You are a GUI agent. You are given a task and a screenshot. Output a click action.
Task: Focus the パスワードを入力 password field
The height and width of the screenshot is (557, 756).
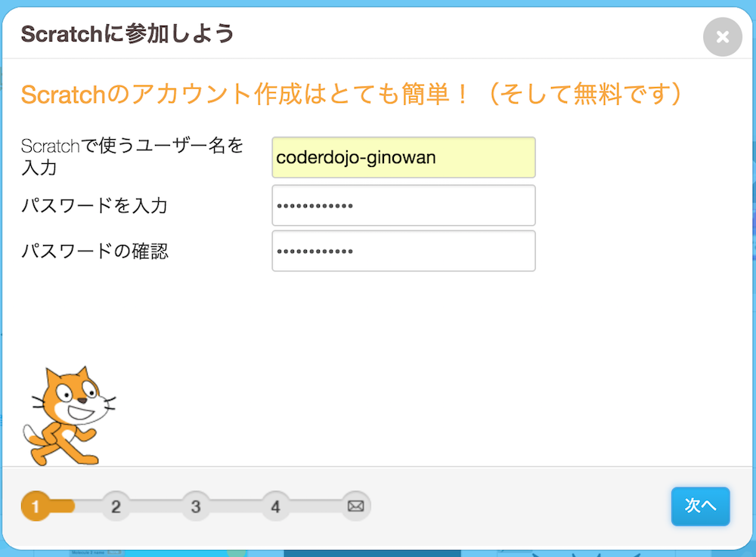(404, 206)
